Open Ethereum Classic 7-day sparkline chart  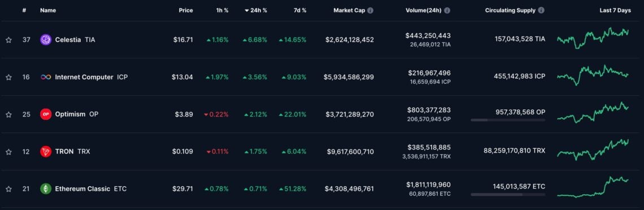pos(593,187)
